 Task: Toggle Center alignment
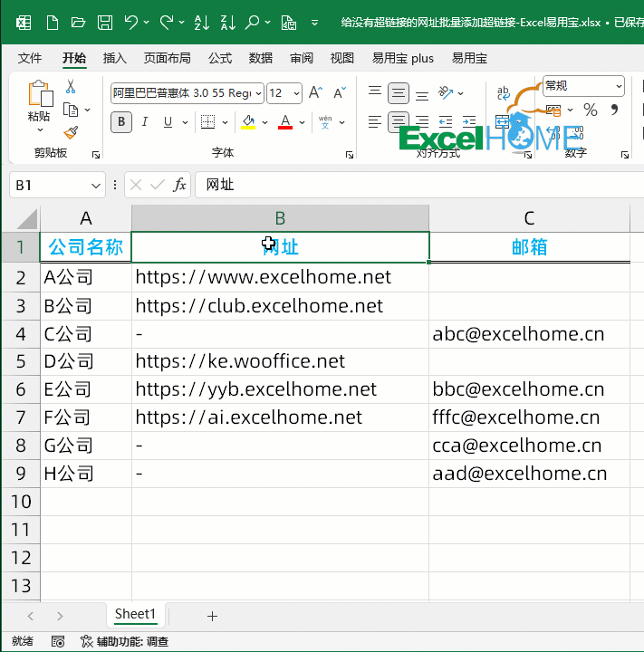click(399, 122)
